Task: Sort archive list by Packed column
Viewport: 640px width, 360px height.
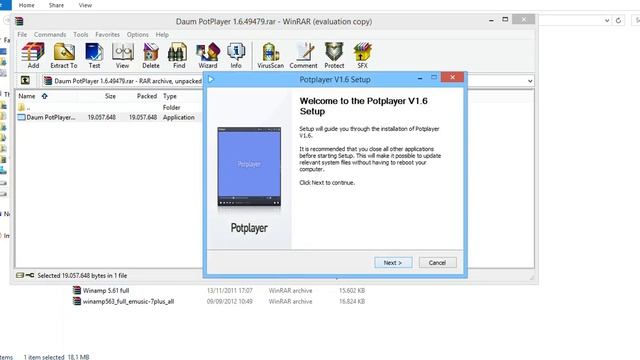Action: [x=147, y=96]
